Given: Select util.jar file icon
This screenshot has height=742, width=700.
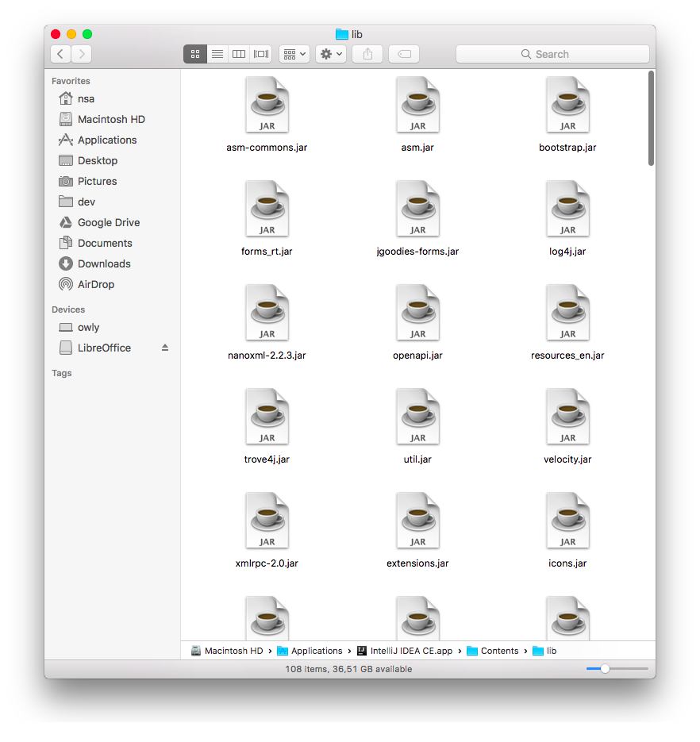Looking at the screenshot, I should coord(418,417).
